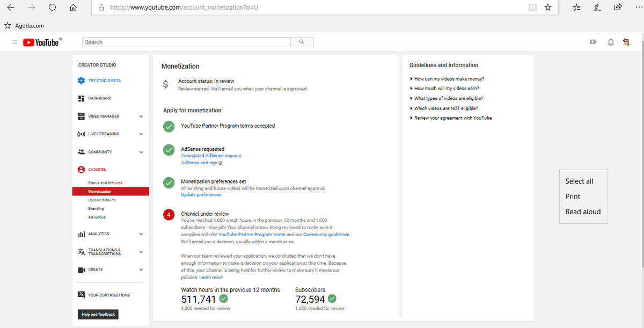
Task: Click the Try Studio Beta gear icon
Action: [x=81, y=81]
